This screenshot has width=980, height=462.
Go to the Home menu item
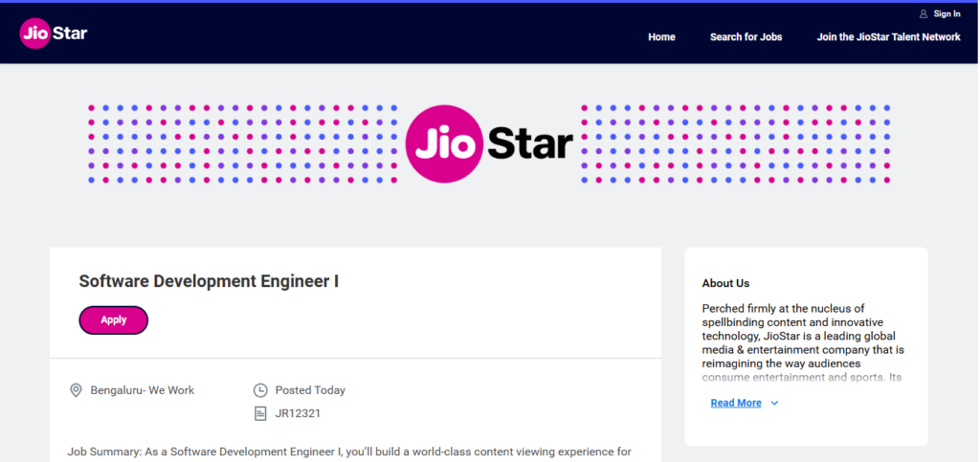click(661, 37)
